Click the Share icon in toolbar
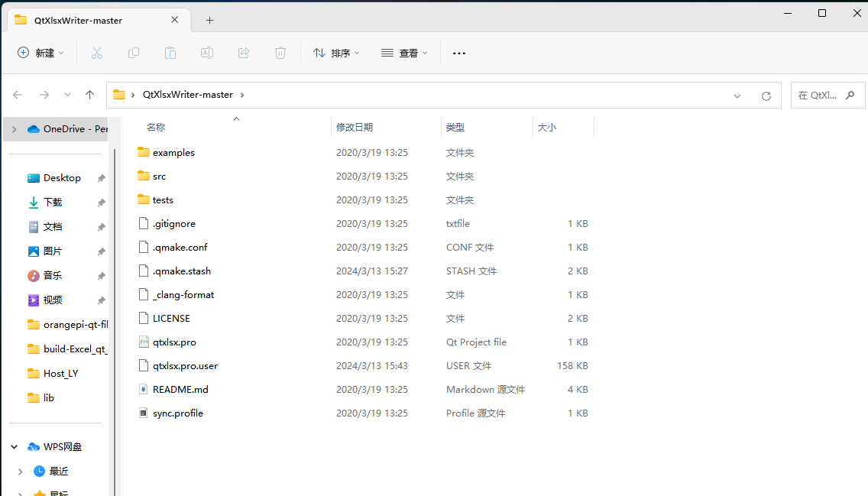Image resolution: width=868 pixels, height=496 pixels. click(x=244, y=53)
